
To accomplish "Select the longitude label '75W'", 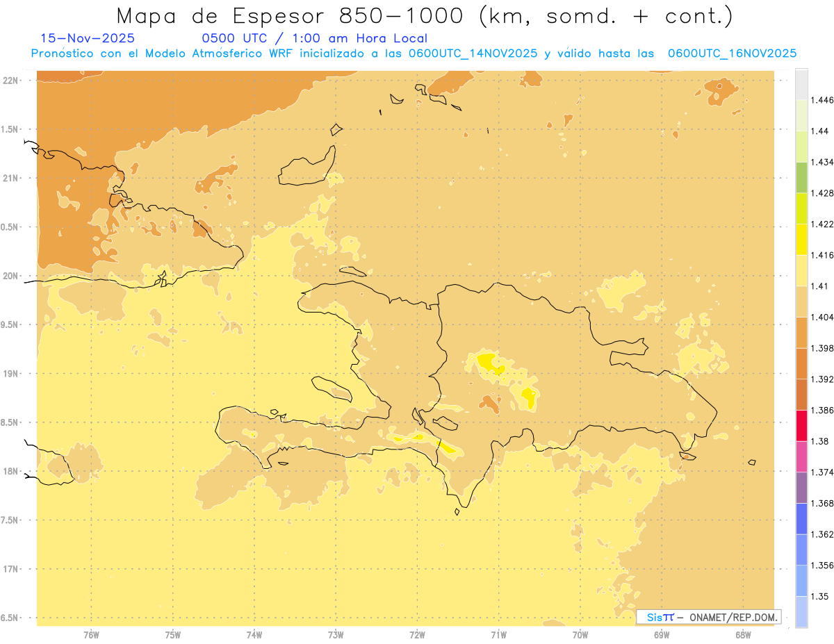I will pyautogui.click(x=173, y=635).
